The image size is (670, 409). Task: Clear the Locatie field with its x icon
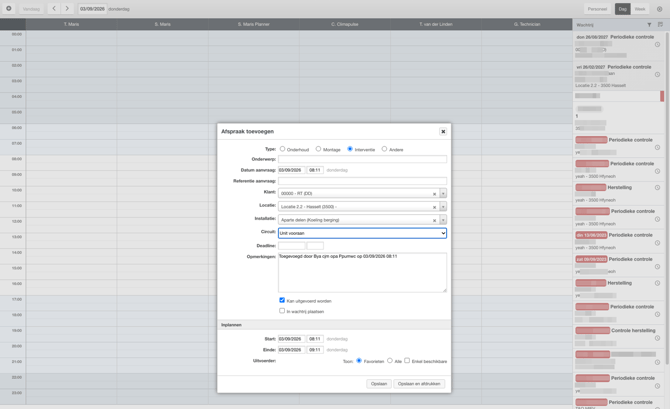coord(435,207)
